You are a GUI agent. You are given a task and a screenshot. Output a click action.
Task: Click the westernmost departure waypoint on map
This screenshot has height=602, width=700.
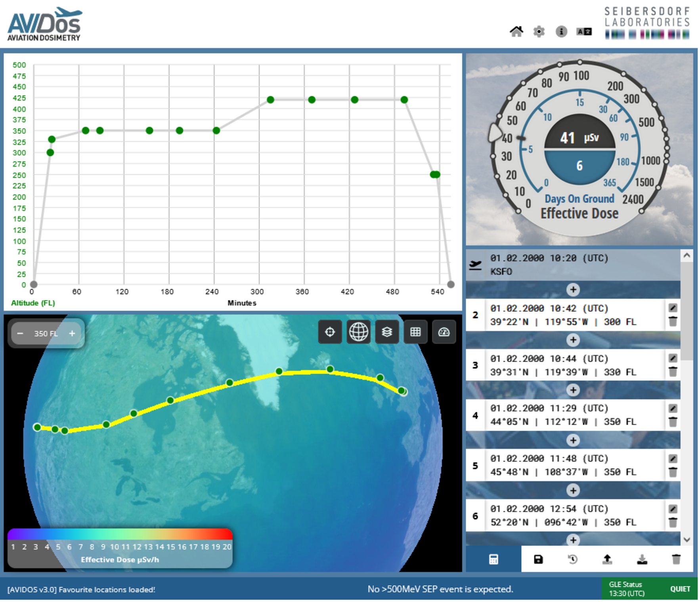(x=37, y=427)
